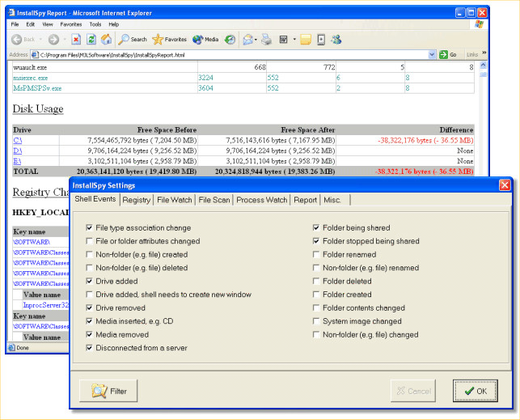This screenshot has height=420, width=520.
Task: Click the Research icon in IE toolbar
Action: [321, 40]
